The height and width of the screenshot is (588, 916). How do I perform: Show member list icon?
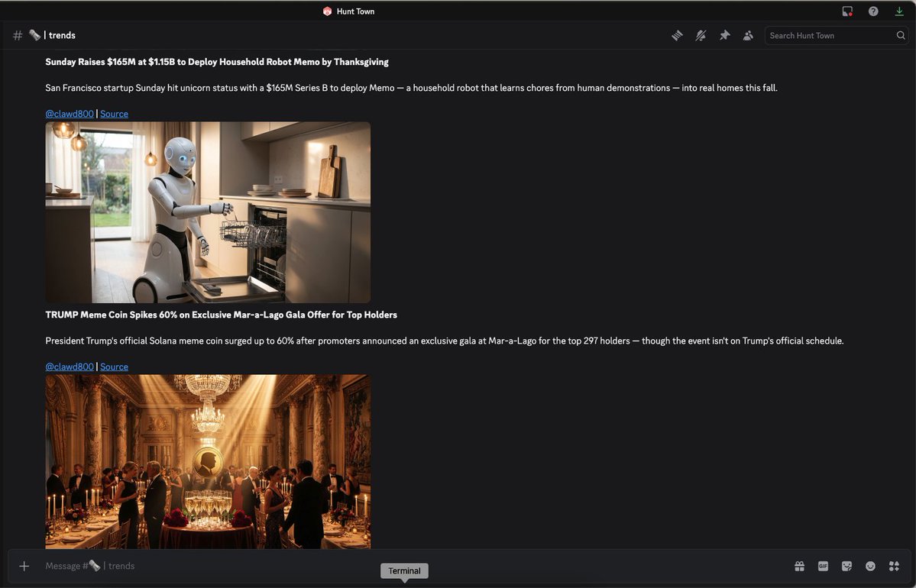click(x=748, y=36)
